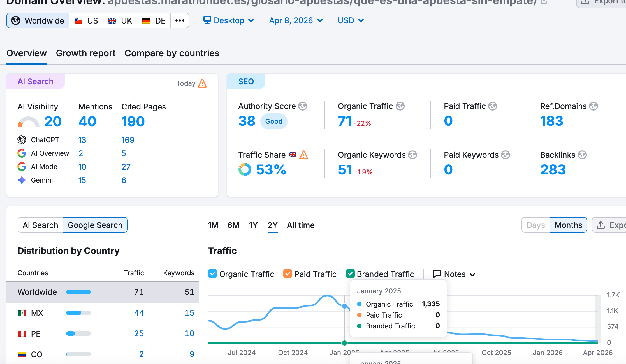The height and width of the screenshot is (364, 626).
Task: Click the globe icon beside Authority Score
Action: [x=303, y=106]
